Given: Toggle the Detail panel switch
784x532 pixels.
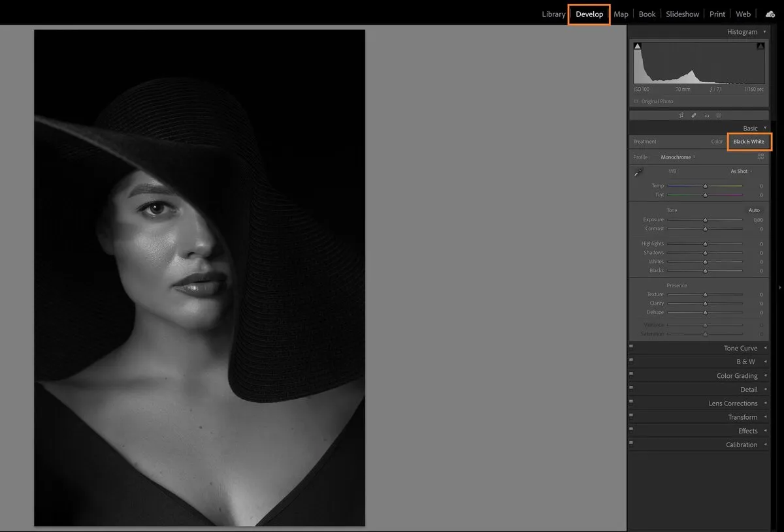Looking at the screenshot, I should [x=631, y=387].
